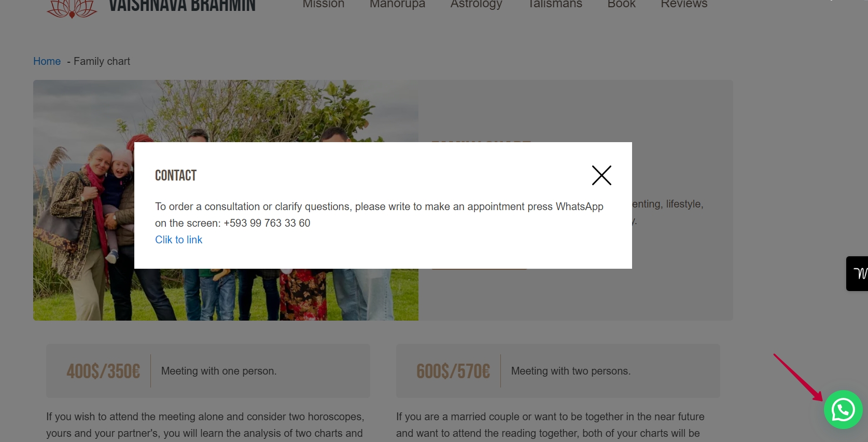Follow the 'Clik to link' hyperlink
The width and height of the screenshot is (868, 442).
click(178, 240)
